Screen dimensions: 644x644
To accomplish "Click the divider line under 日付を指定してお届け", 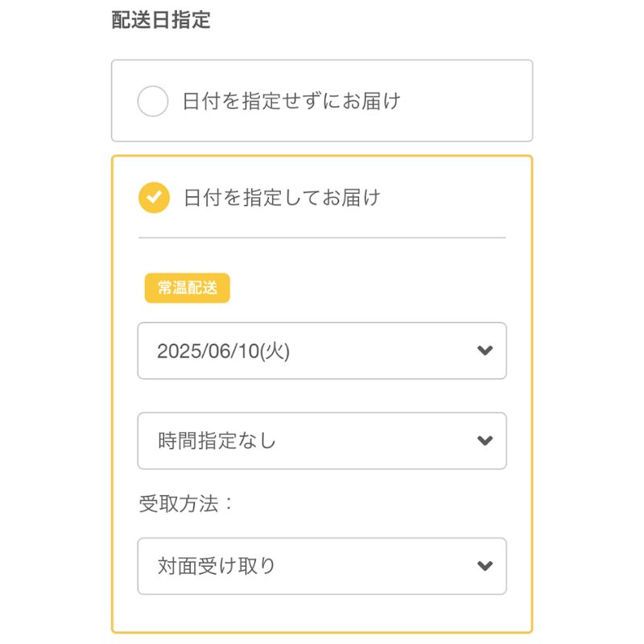I will (322, 237).
